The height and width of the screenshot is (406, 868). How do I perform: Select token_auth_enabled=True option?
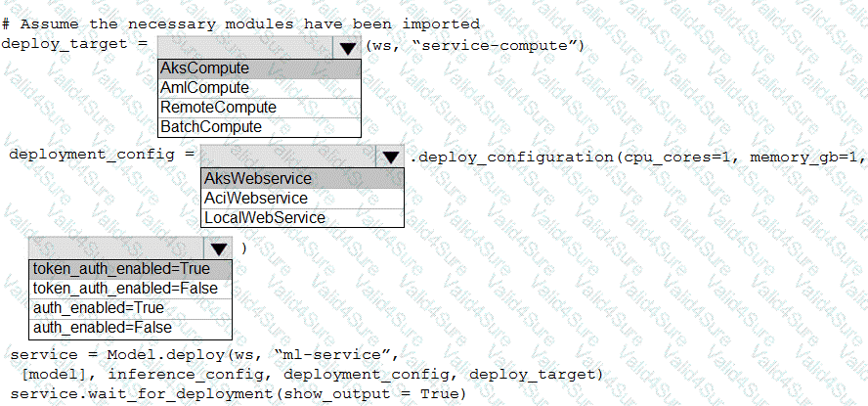130,269
